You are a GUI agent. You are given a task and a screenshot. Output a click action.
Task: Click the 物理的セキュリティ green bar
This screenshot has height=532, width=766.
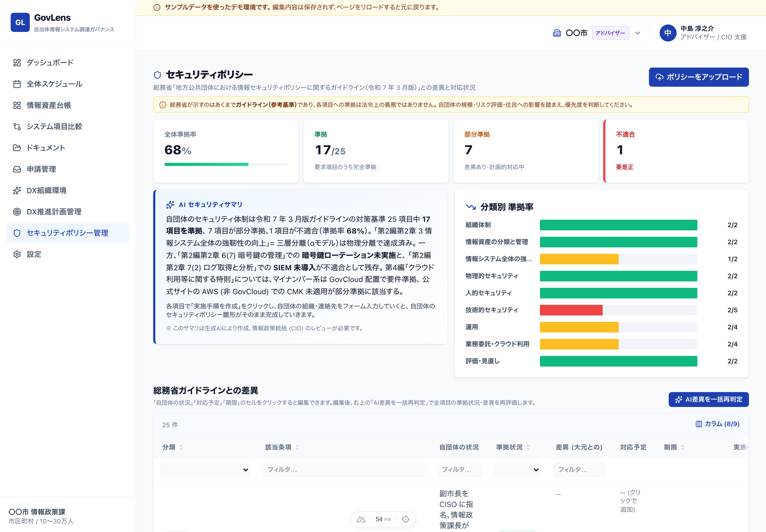point(619,276)
